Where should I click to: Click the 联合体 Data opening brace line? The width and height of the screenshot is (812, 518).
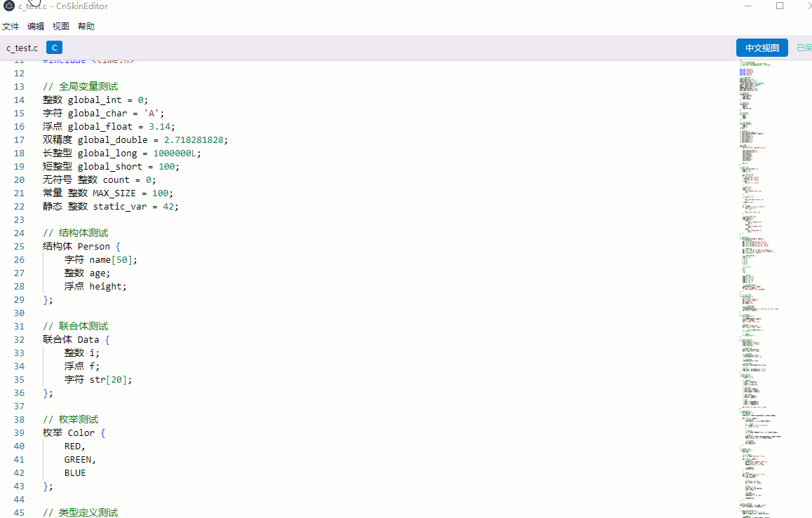76,339
